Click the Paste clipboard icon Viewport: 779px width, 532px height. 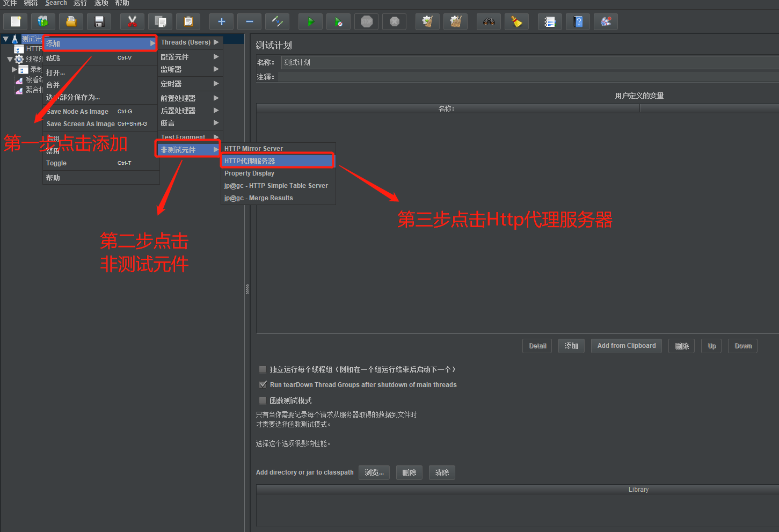[x=188, y=21]
